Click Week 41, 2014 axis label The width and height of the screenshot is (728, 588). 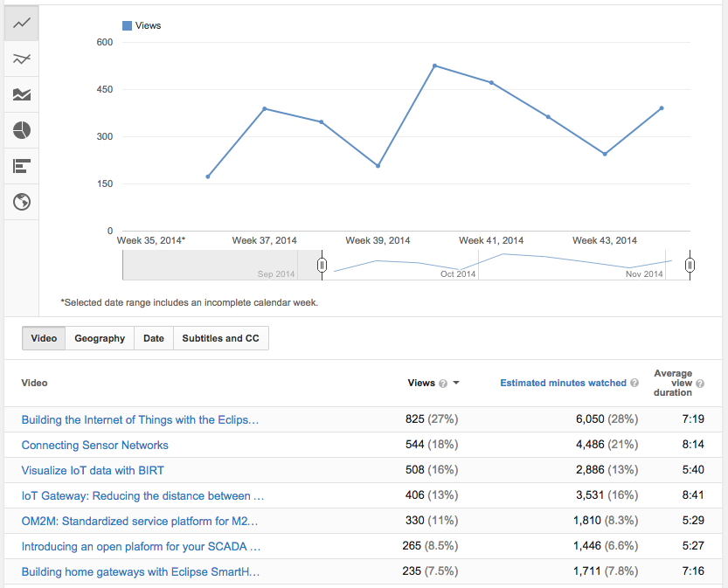pyautogui.click(x=491, y=240)
